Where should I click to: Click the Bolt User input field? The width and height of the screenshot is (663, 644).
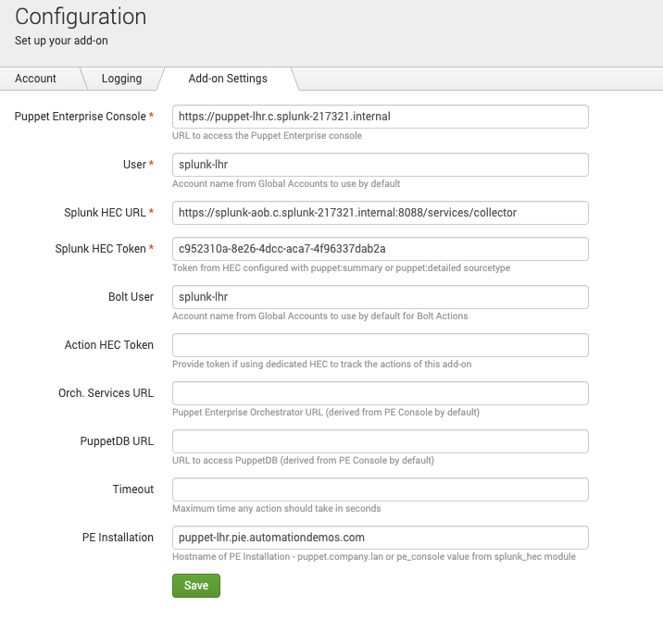click(381, 297)
